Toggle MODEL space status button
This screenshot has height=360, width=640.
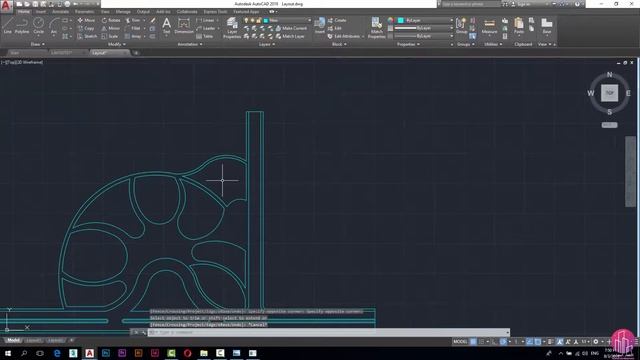pos(460,342)
